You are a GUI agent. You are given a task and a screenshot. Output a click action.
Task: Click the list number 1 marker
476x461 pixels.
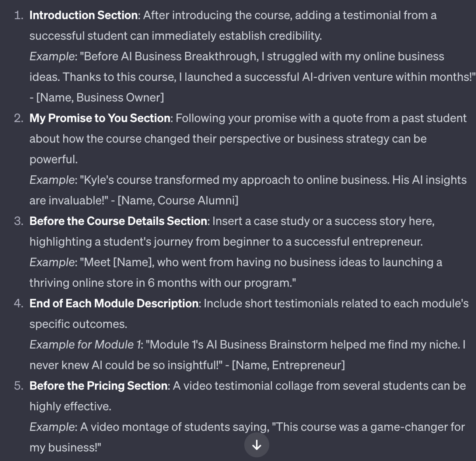pyautogui.click(x=18, y=15)
